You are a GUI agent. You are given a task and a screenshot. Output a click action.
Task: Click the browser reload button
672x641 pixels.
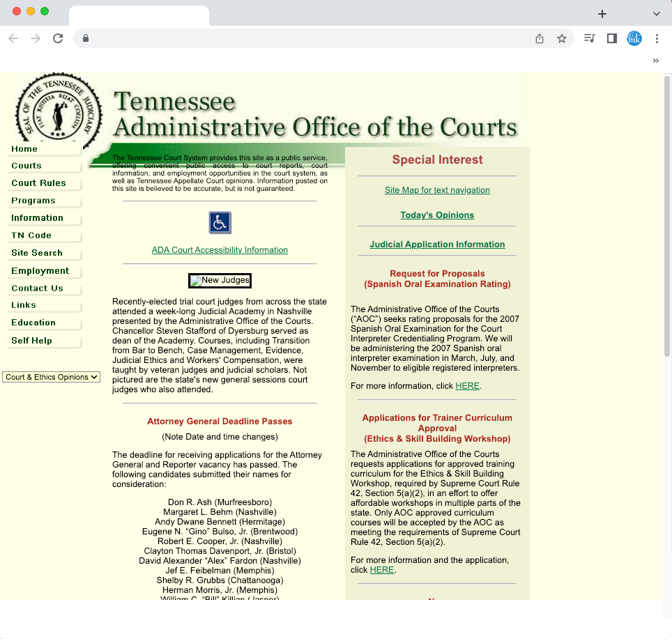pos(58,38)
